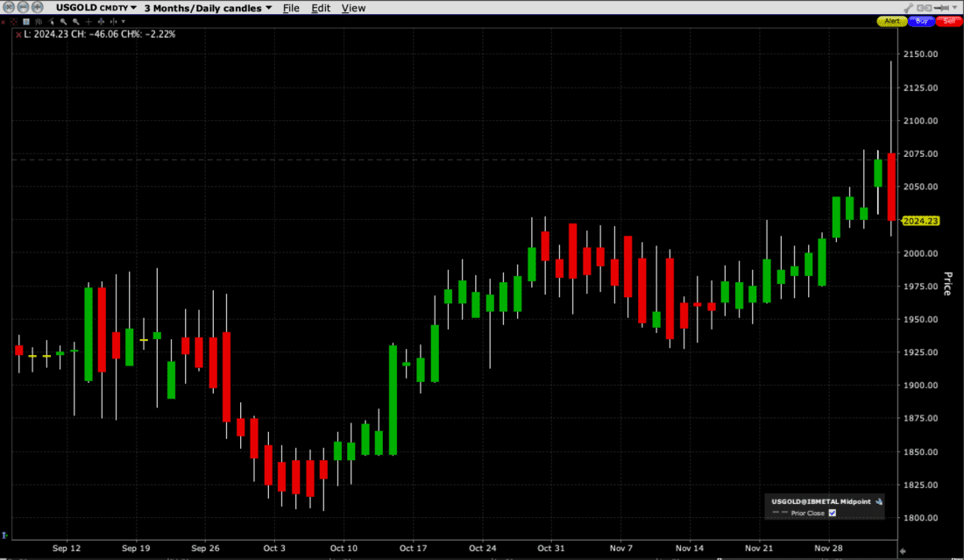Click the Oct 3 date axis label
This screenshot has width=964, height=560.
(x=274, y=549)
